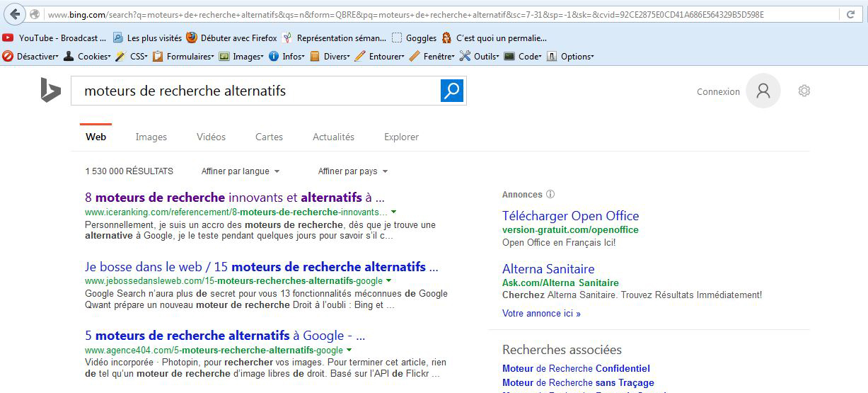Open the Cookies toolbar menu

coord(87,57)
